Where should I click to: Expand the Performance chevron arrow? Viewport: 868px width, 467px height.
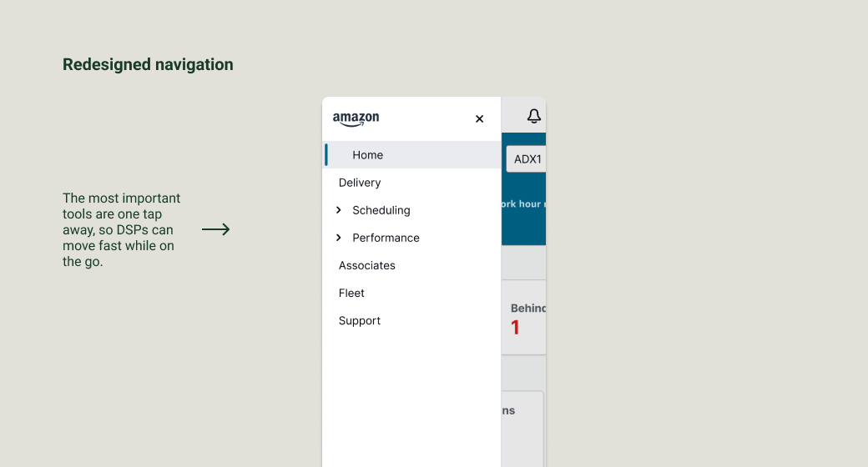(x=339, y=238)
